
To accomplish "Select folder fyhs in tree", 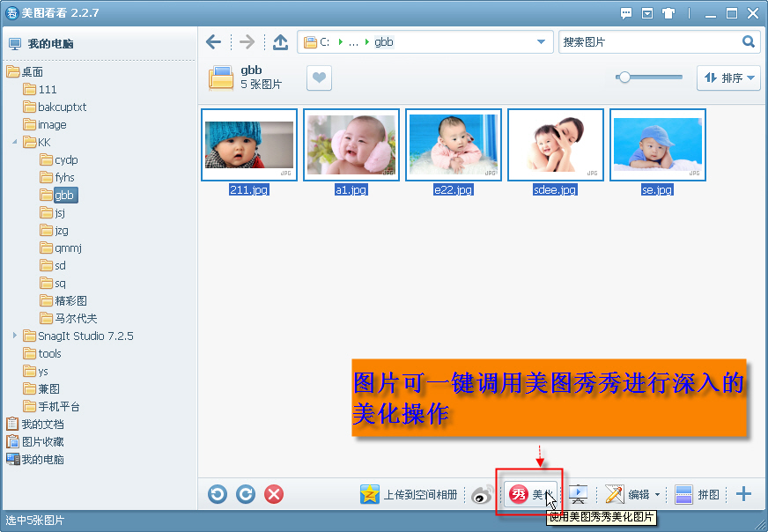I will pyautogui.click(x=57, y=178).
